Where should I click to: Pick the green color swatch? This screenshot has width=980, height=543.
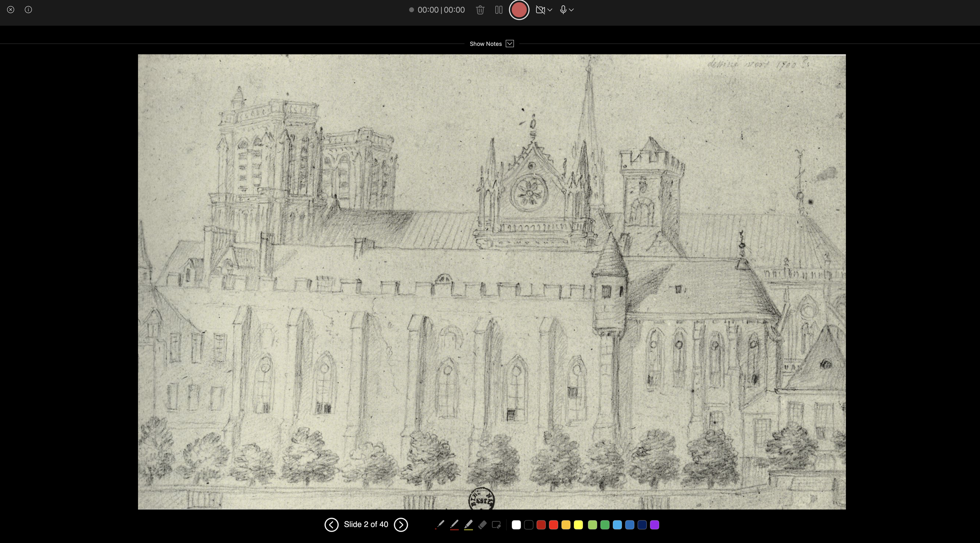(x=605, y=525)
